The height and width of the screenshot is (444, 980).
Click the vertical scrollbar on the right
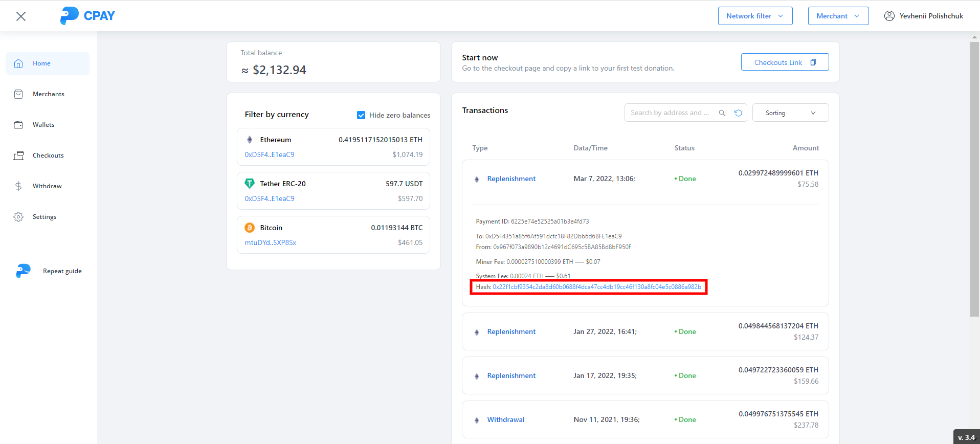point(974,179)
